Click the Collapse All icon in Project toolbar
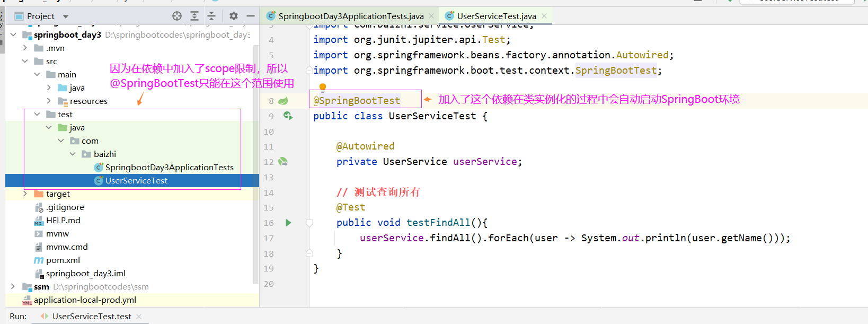Viewport: 868px width, 324px height. point(211,16)
